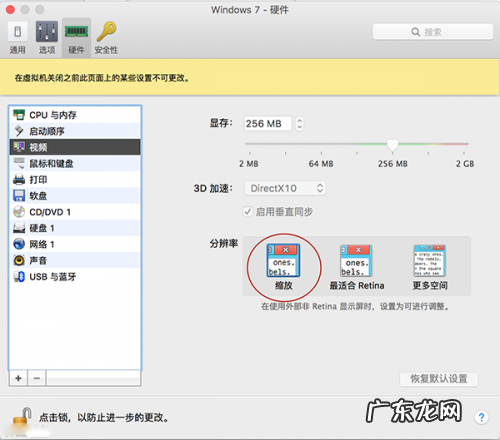Click the 2 MB slider label

(x=249, y=164)
